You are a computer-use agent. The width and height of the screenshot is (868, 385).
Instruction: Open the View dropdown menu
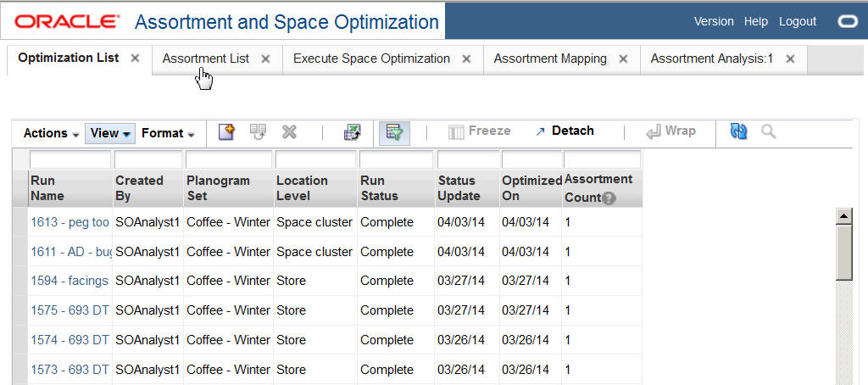(110, 133)
